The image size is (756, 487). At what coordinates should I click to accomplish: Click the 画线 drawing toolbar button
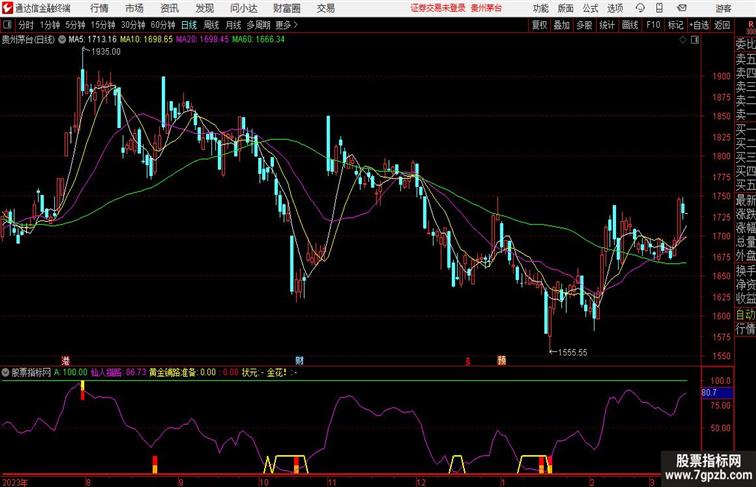(x=630, y=25)
